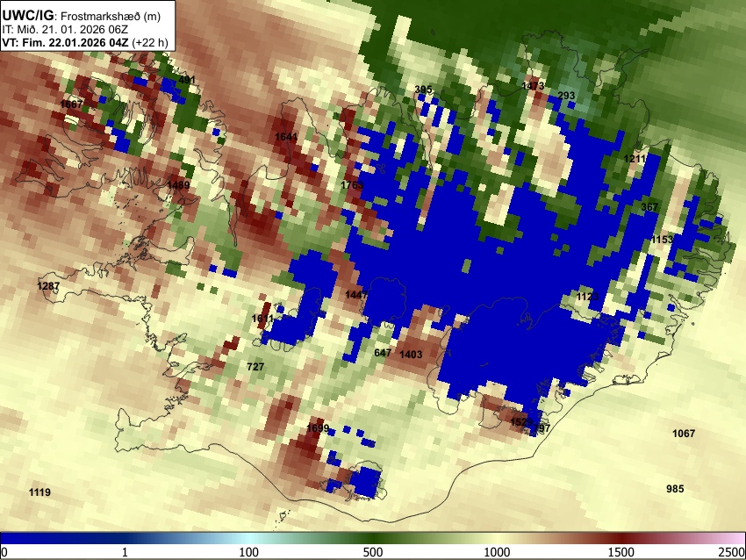The image size is (746, 560).
Task: Click the map value 1473
Action: pos(533,86)
